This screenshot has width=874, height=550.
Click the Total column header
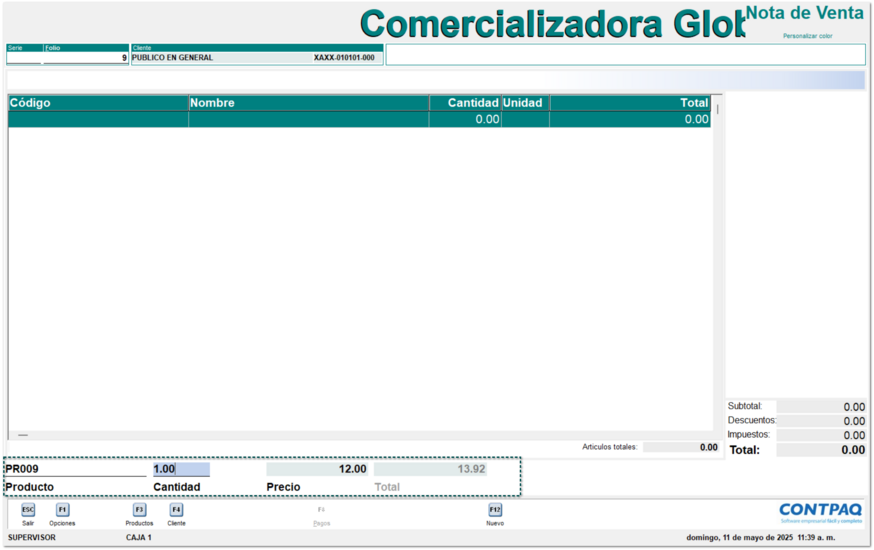(x=629, y=103)
